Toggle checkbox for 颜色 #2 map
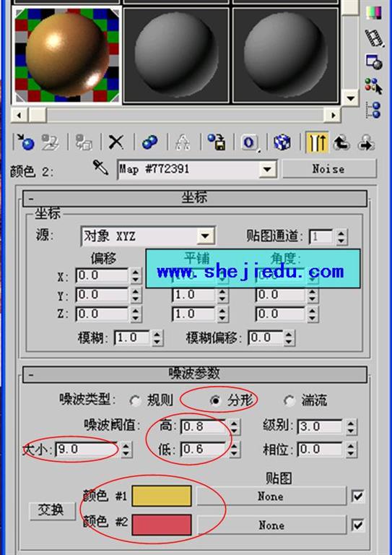 pos(358,525)
